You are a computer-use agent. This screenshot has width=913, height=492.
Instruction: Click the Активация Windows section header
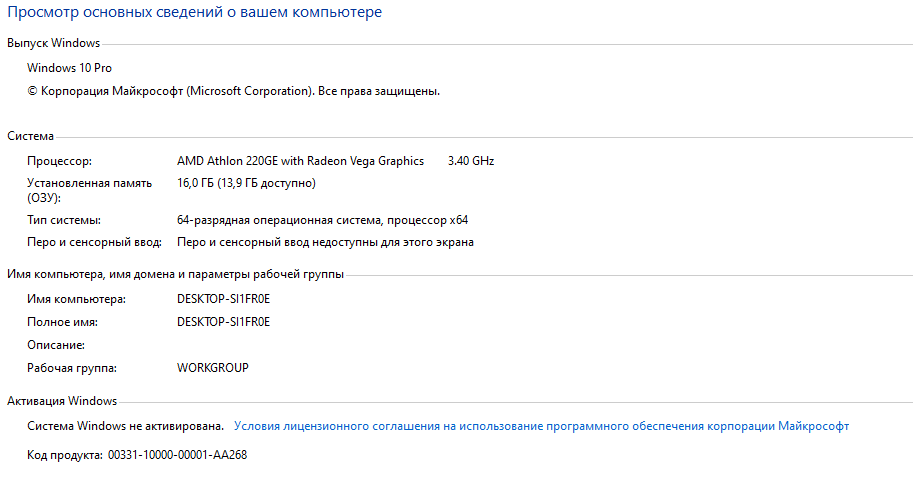(x=62, y=401)
